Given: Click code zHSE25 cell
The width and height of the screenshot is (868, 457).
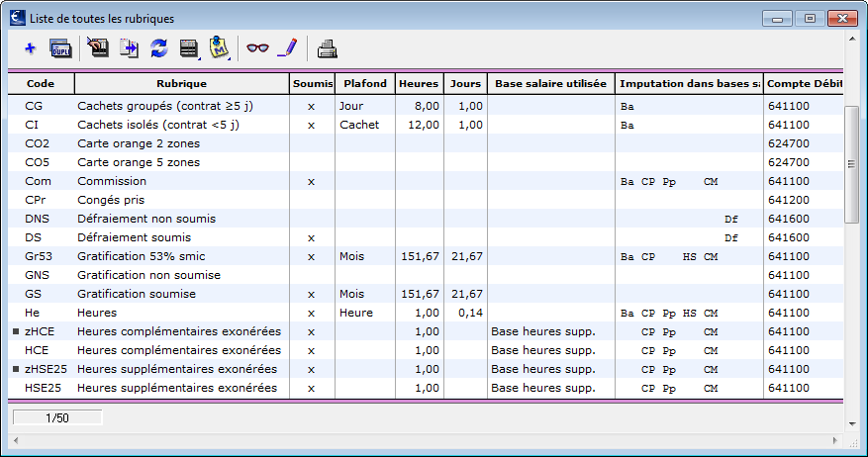Looking at the screenshot, I should click(x=46, y=369).
